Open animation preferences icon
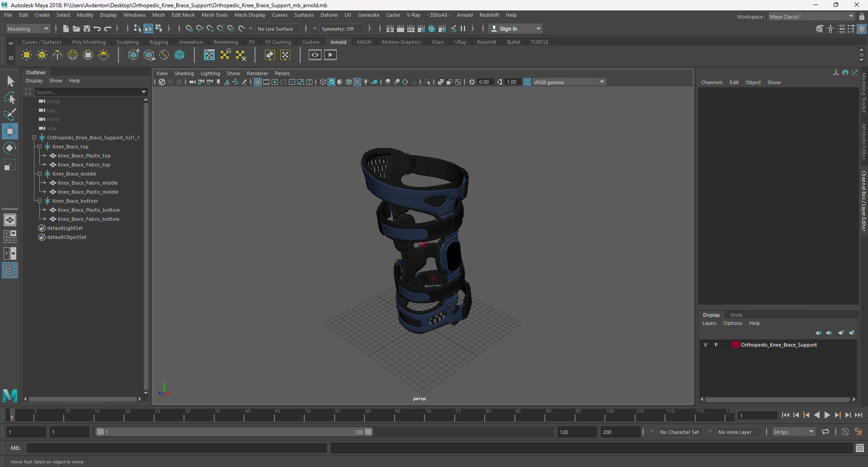This screenshot has height=467, width=868. pos(859,432)
